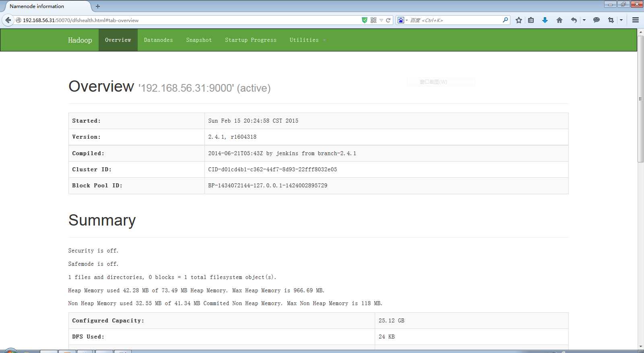644x353 pixels.
Task: Open the bookmarks list icon
Action: coord(531,20)
